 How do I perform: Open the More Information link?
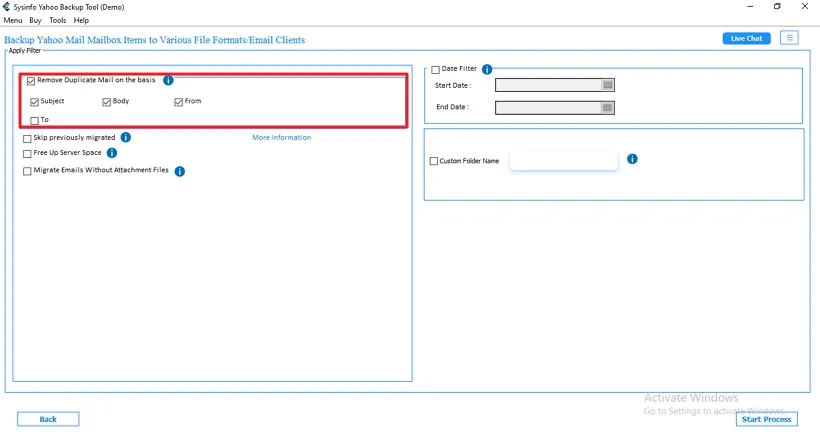[281, 137]
